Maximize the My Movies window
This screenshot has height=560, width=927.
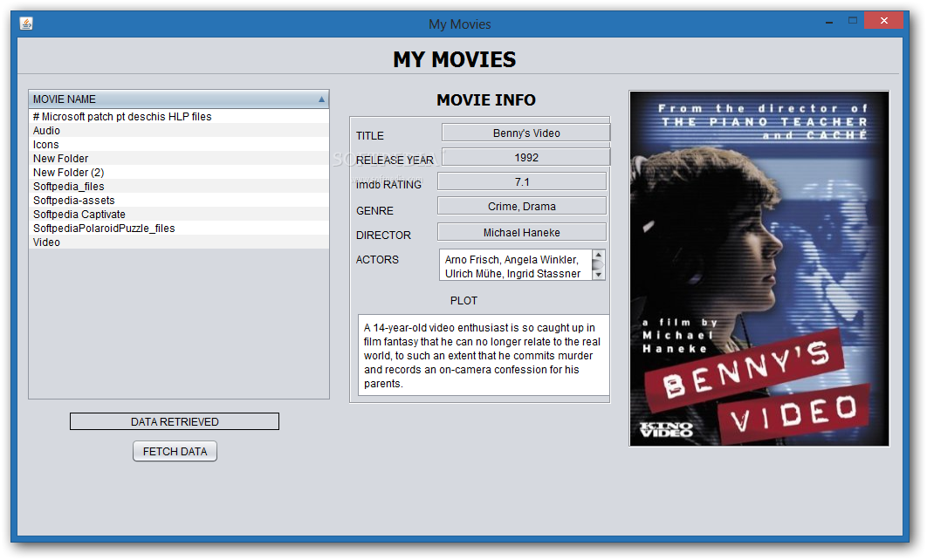click(x=853, y=21)
